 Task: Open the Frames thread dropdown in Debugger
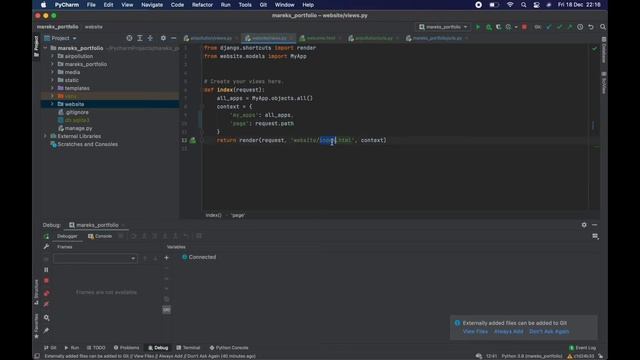click(x=95, y=258)
